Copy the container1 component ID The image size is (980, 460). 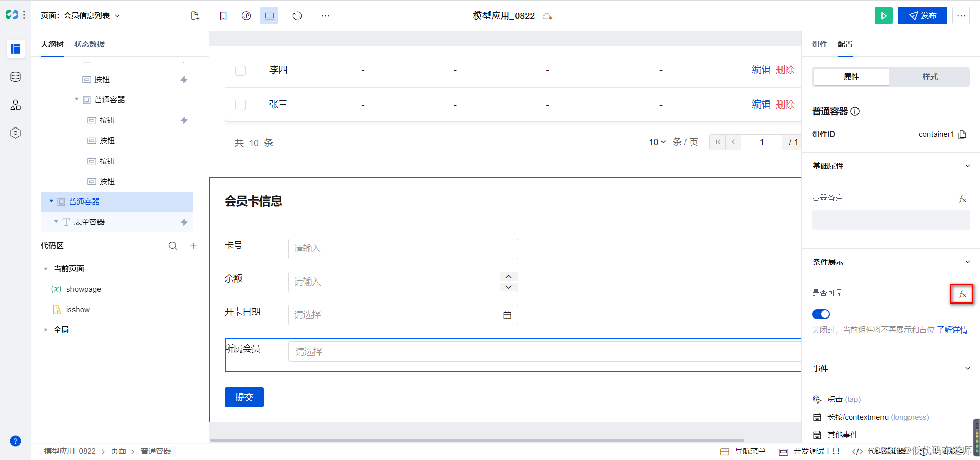pos(962,134)
